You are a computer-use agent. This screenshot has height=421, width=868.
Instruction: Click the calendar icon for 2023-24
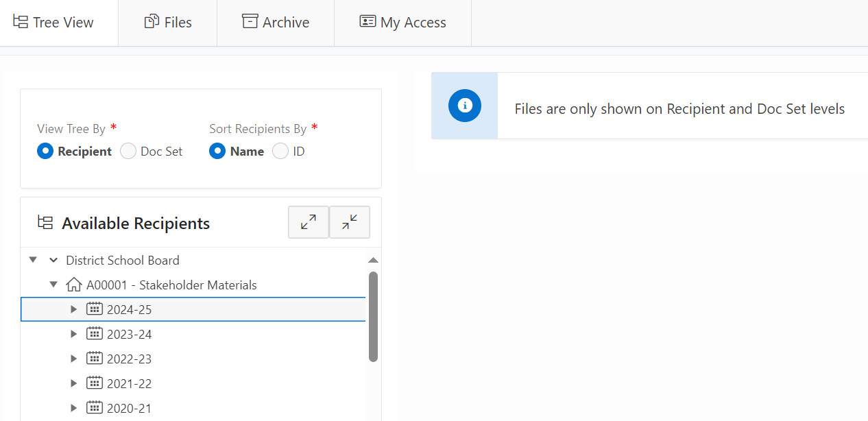click(x=95, y=334)
